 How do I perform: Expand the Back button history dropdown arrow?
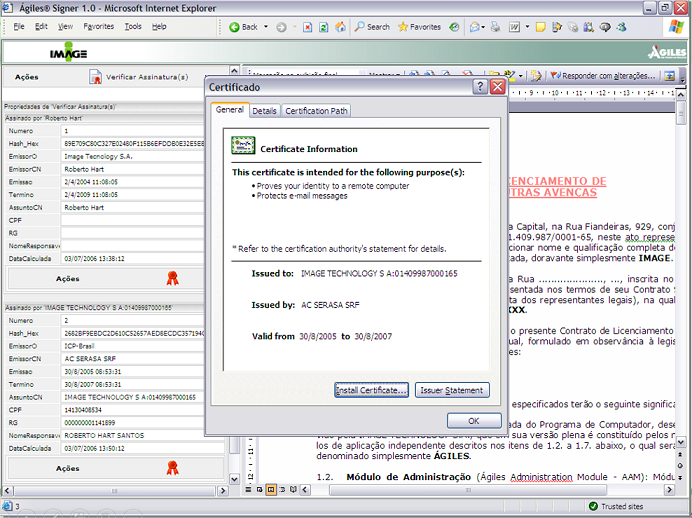266,27
